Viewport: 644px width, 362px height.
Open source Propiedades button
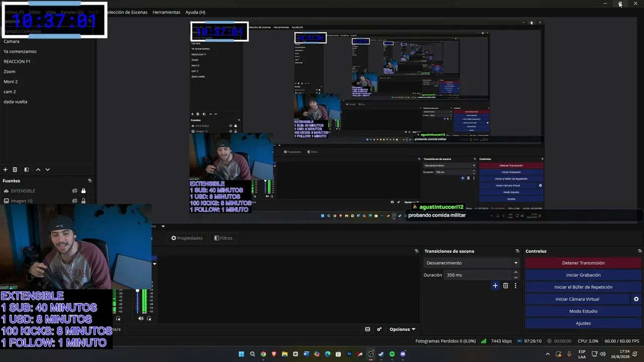[187, 238]
